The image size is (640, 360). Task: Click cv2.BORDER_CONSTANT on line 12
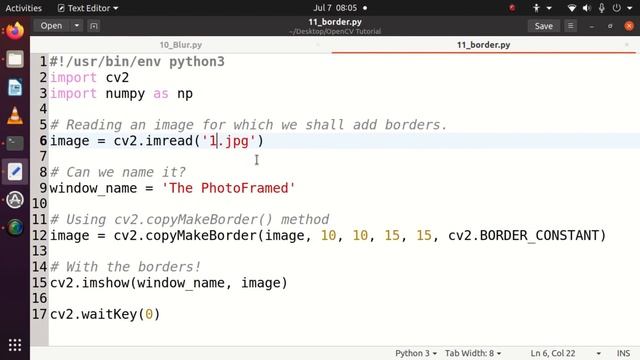(x=523, y=236)
